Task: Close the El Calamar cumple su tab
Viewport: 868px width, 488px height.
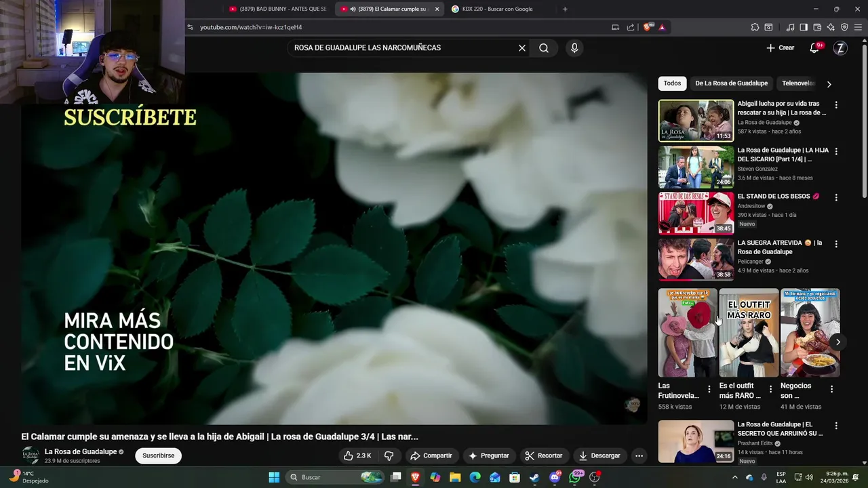Action: (437, 9)
